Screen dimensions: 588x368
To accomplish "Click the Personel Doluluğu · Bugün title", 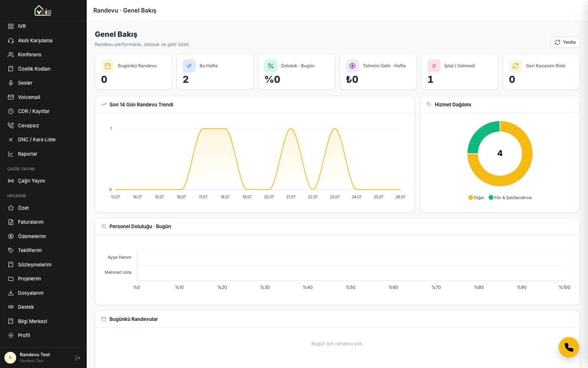I will (x=140, y=226).
